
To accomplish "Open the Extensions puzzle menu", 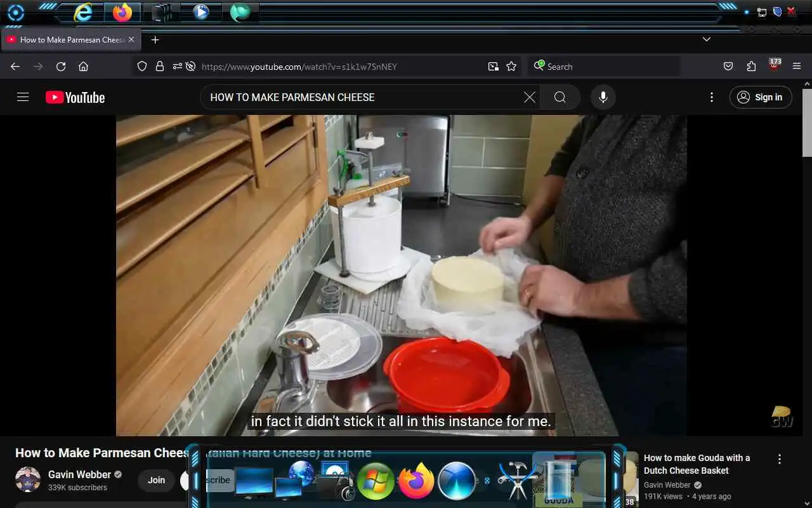I will pyautogui.click(x=751, y=66).
